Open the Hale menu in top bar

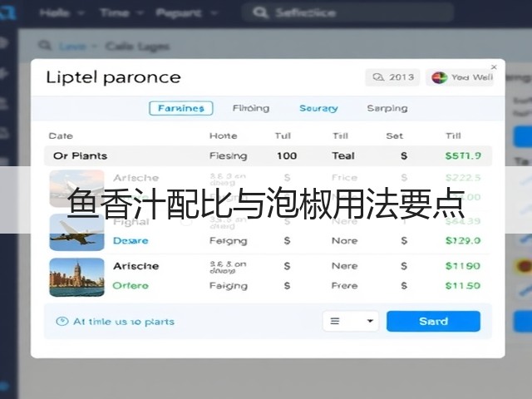pyautogui.click(x=62, y=13)
